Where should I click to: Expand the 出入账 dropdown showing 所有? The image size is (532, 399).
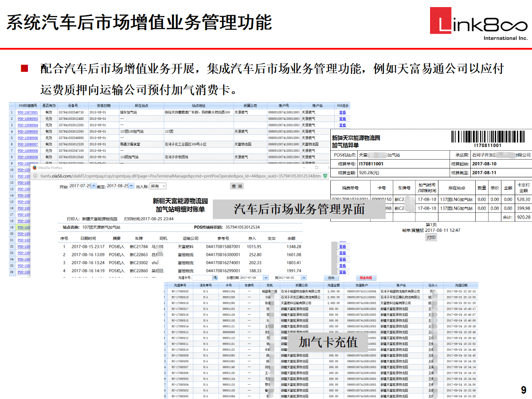coord(158,186)
